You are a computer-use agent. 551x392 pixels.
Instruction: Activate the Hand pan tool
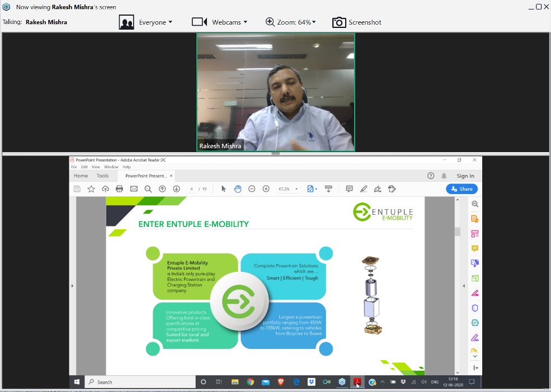(x=238, y=189)
